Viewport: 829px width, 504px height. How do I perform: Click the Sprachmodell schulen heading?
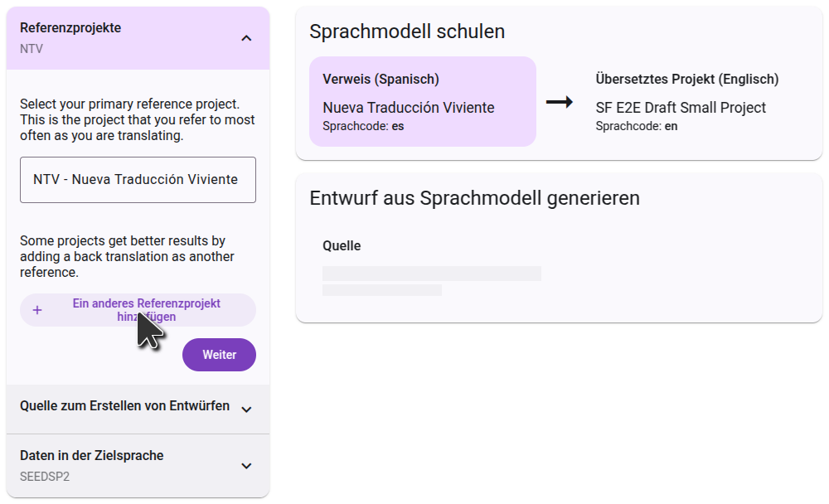click(407, 31)
